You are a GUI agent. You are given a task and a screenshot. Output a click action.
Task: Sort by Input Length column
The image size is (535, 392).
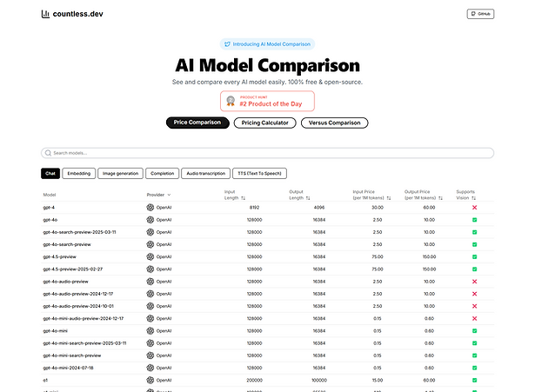[x=235, y=195]
